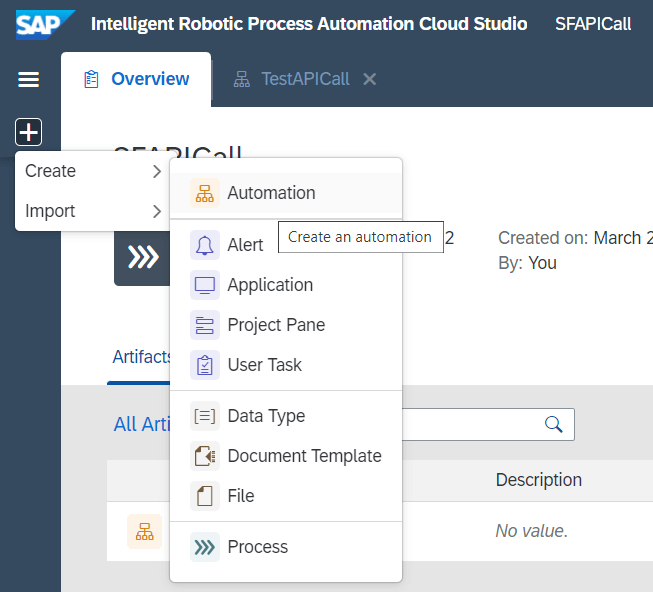The image size is (653, 592).
Task: Click the plus create button
Action: (28, 132)
